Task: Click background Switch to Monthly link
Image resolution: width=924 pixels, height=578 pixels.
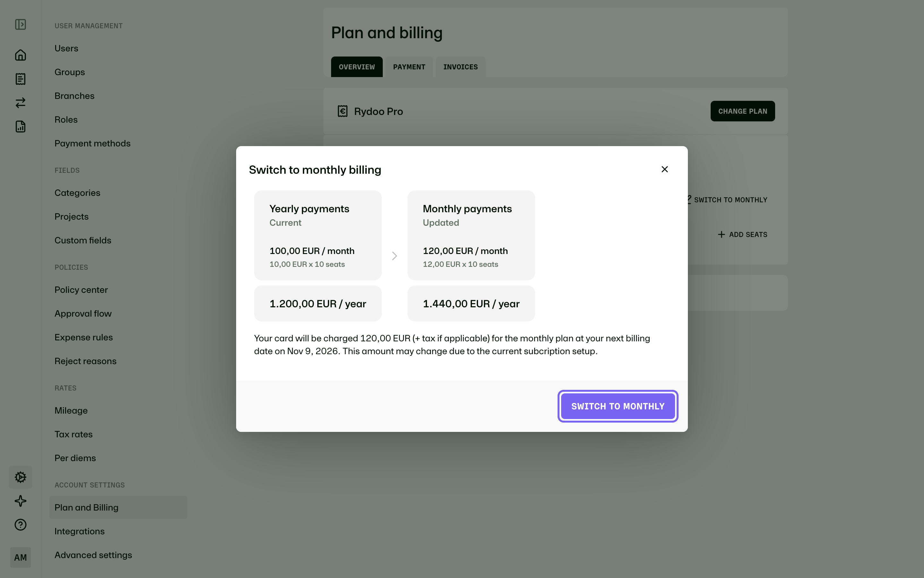Action: 727,200
